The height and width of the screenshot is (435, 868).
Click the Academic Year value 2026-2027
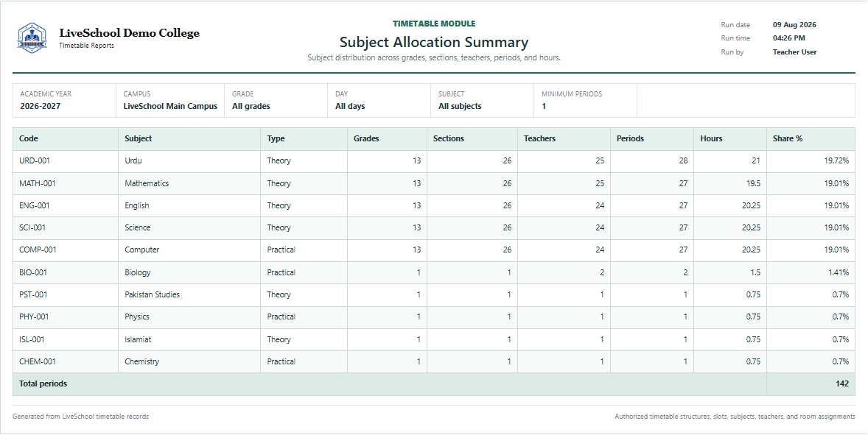click(41, 106)
